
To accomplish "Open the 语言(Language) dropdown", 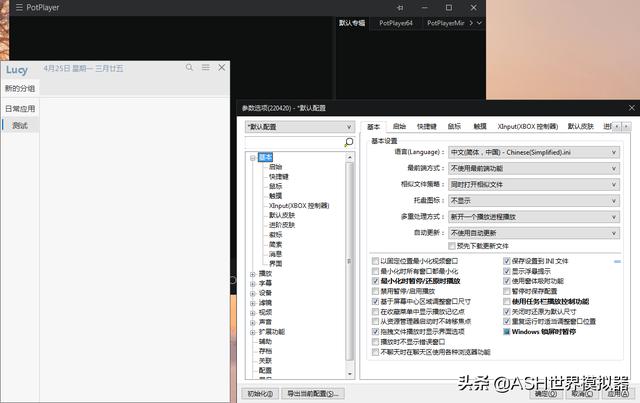I will click(x=534, y=152).
